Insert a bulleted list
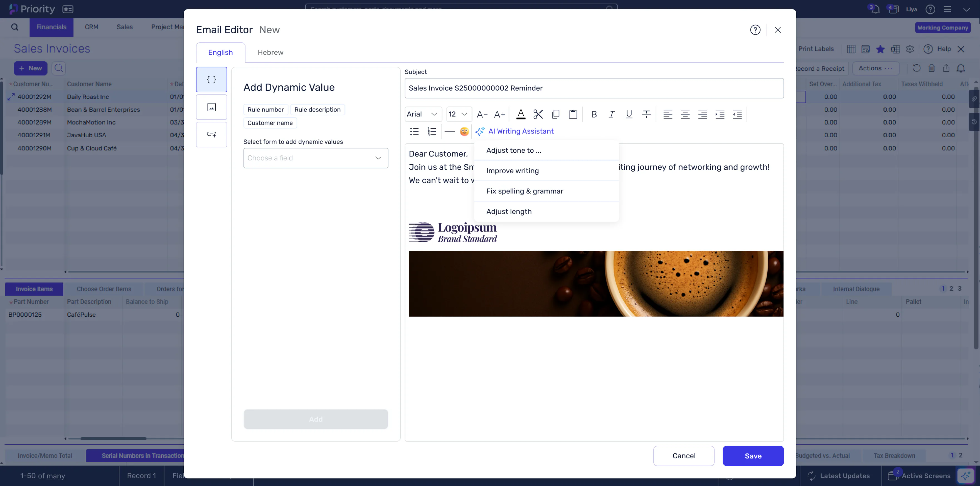The height and width of the screenshot is (486, 980). 414,132
